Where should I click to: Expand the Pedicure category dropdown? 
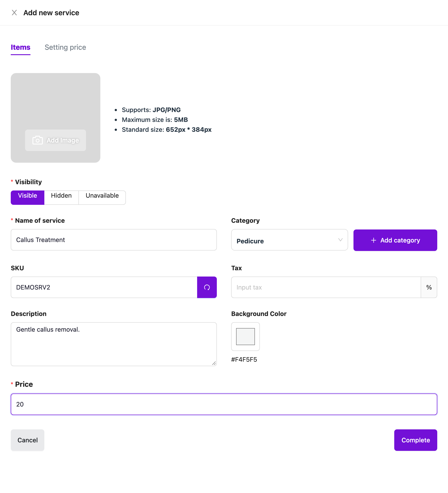[x=289, y=240]
